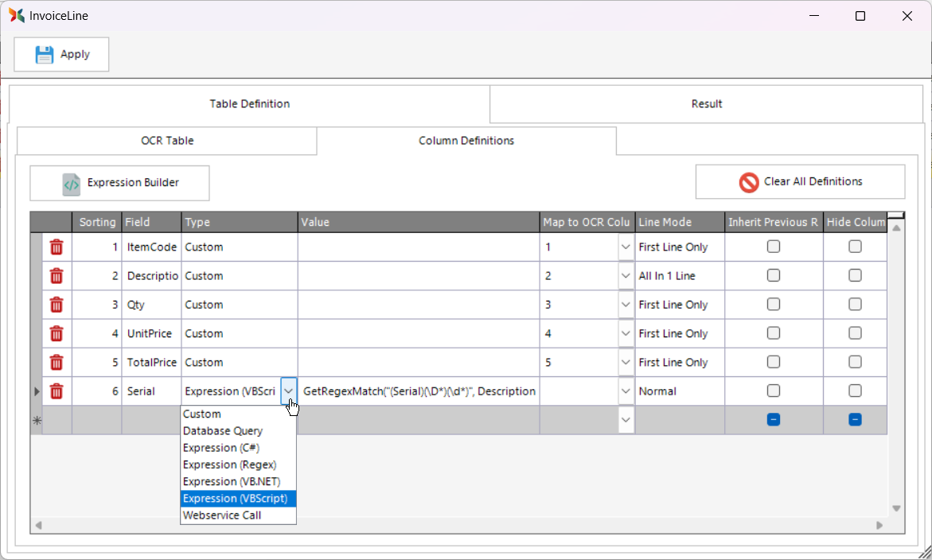Open the Expression Builder
This screenshot has width=932, height=560.
tap(120, 183)
